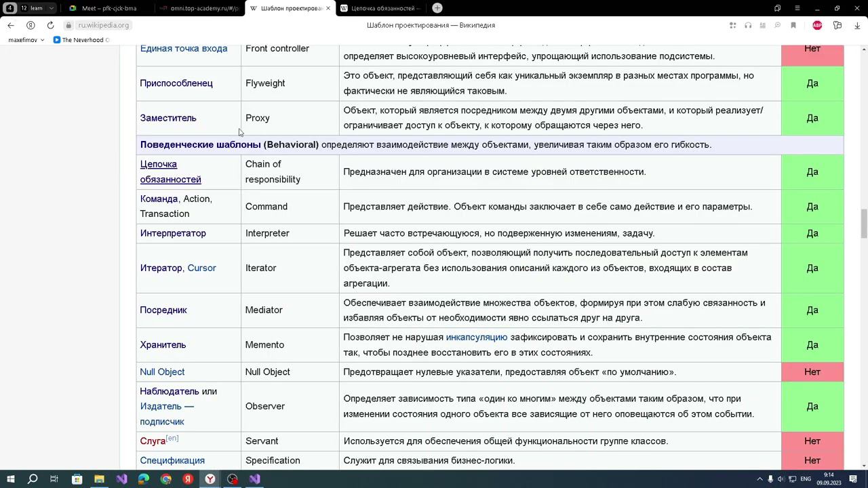Show hidden system tray icons
Image resolution: width=868 pixels, height=488 pixels.
(x=759, y=479)
